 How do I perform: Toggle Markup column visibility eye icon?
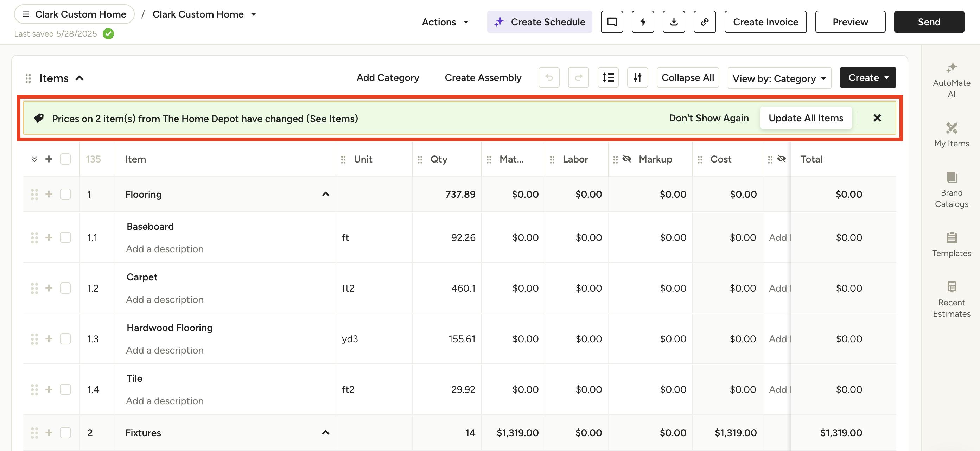pos(626,159)
